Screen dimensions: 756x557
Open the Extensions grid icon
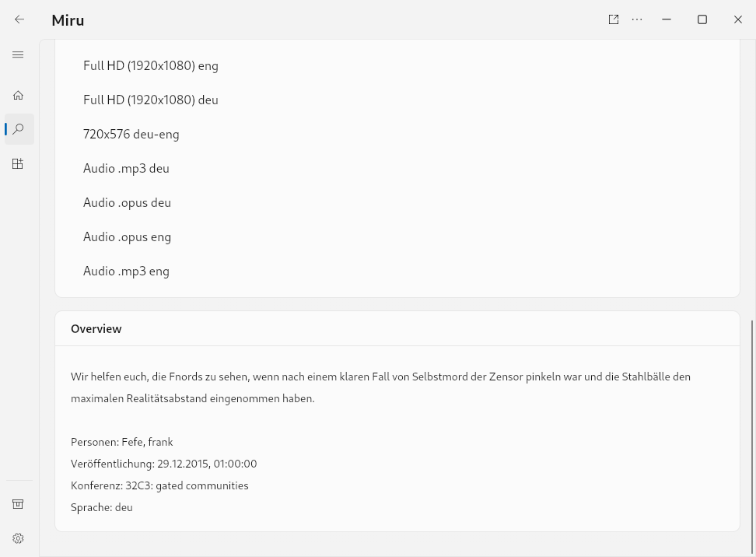tap(18, 163)
